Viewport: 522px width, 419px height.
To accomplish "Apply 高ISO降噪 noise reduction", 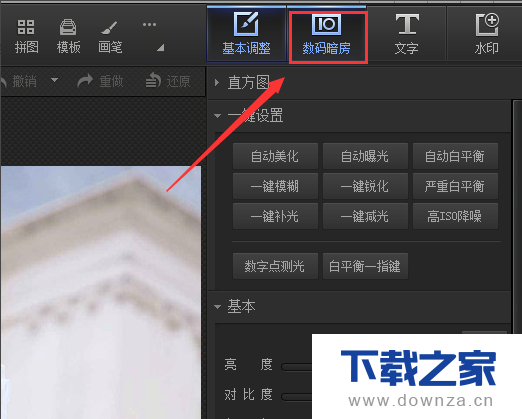I will (x=455, y=216).
